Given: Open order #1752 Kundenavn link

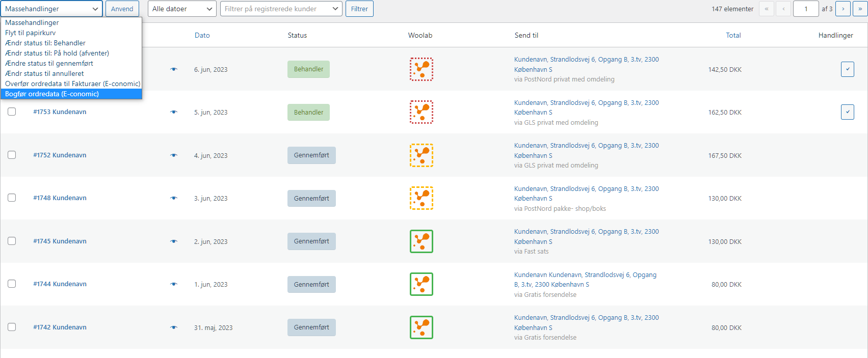Looking at the screenshot, I should pos(60,155).
